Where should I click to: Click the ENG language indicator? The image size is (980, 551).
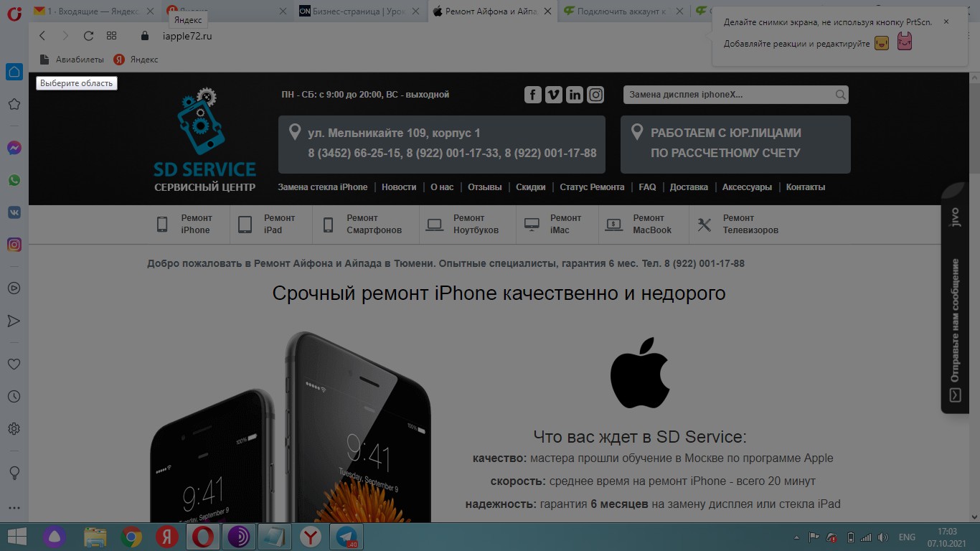point(906,537)
